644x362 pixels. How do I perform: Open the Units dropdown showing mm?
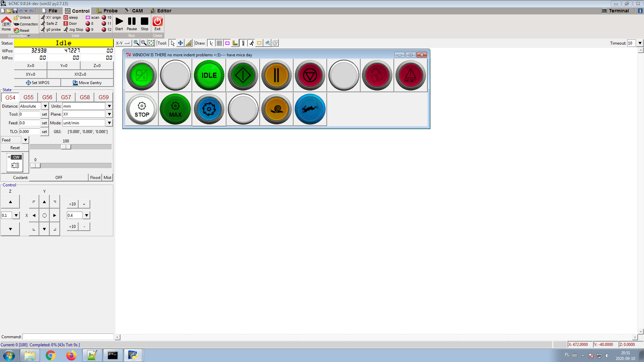coord(109,106)
